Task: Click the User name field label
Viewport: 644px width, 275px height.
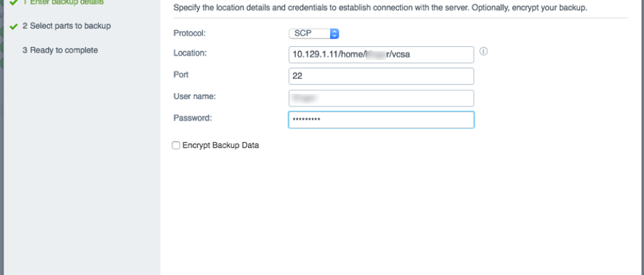Action: click(x=194, y=97)
